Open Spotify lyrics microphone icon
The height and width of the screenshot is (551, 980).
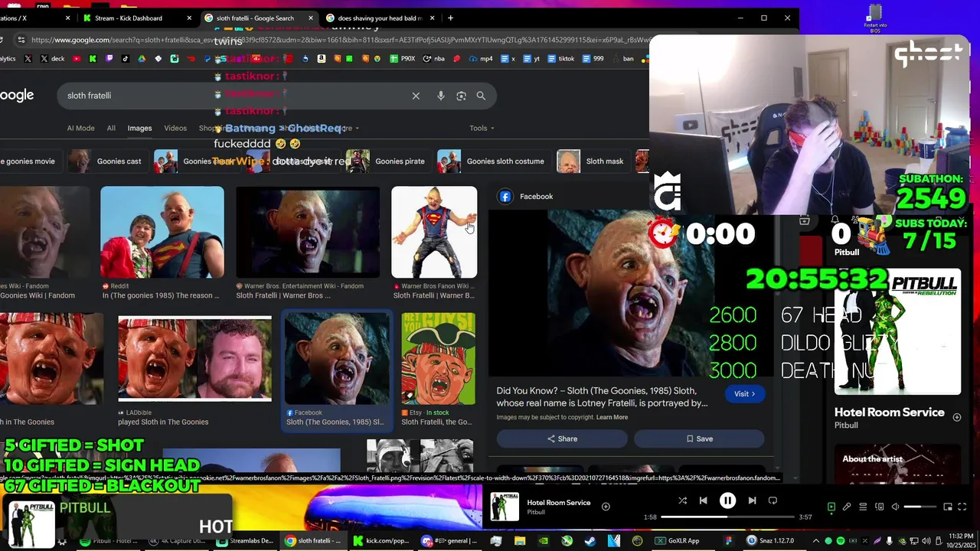pos(847,507)
